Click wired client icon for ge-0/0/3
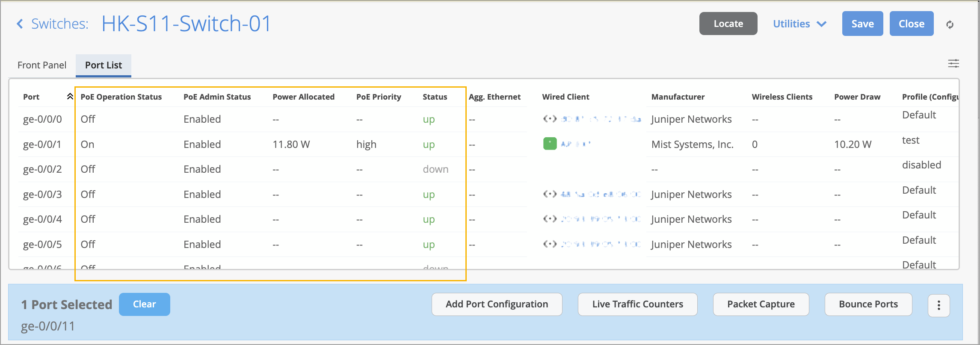Image resolution: width=980 pixels, height=345 pixels. pyautogui.click(x=550, y=194)
